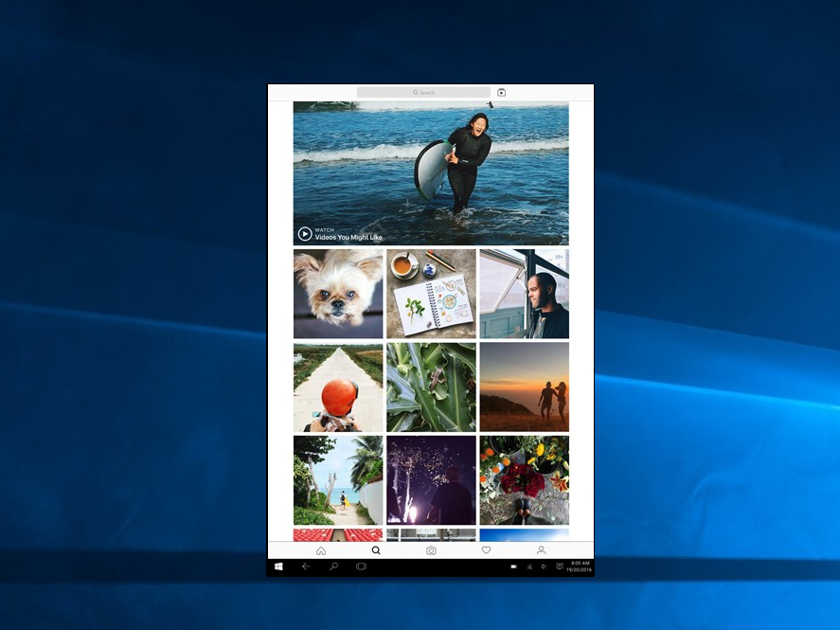This screenshot has width=840, height=630.
Task: Open the Home feed tab
Action: 321,549
